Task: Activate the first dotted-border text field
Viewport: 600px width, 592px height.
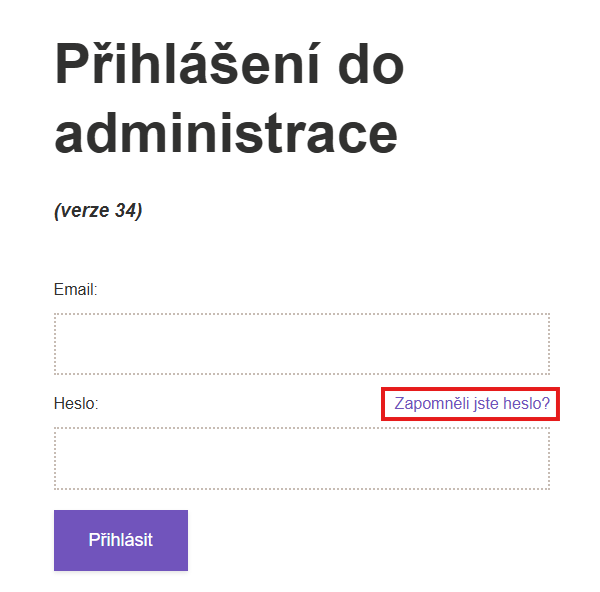Action: tap(301, 344)
